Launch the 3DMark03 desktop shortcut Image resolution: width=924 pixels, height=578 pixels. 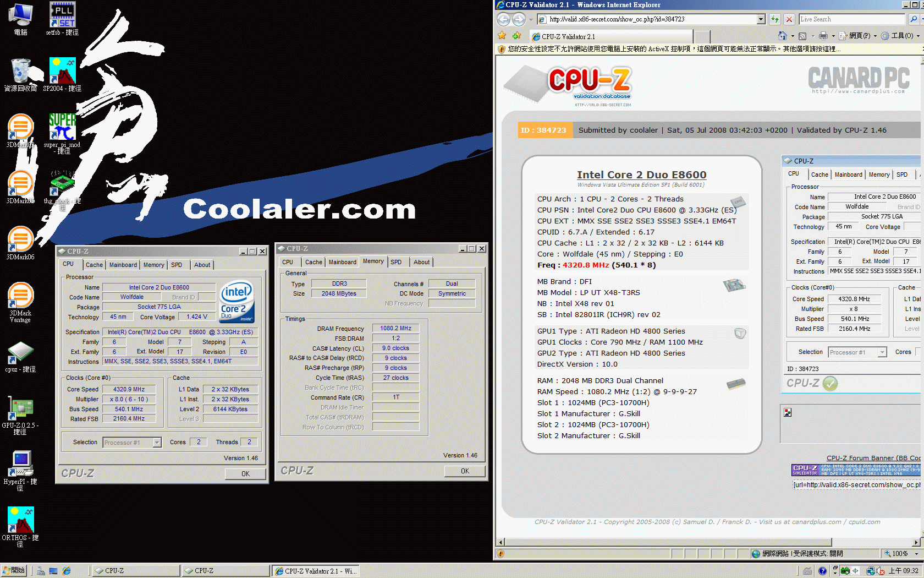tap(20, 130)
